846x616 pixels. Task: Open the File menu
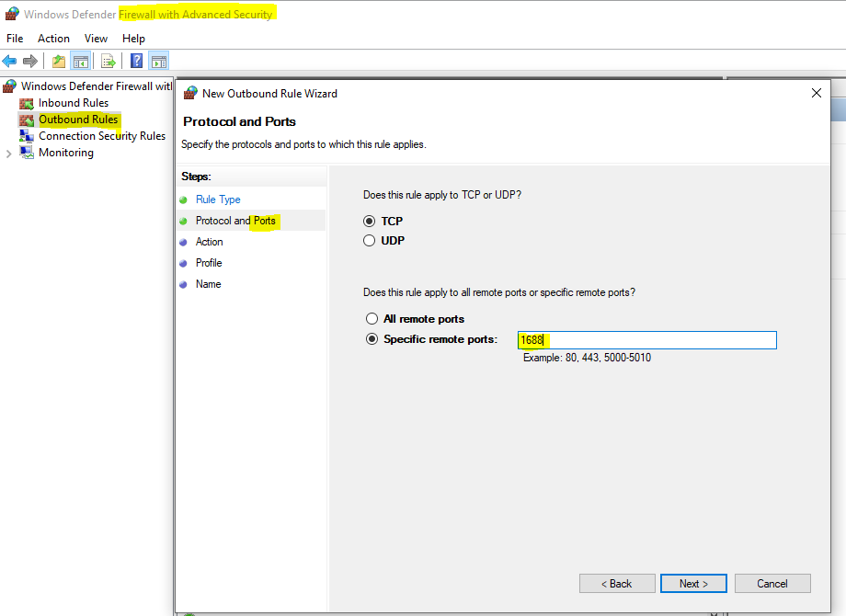tap(15, 39)
